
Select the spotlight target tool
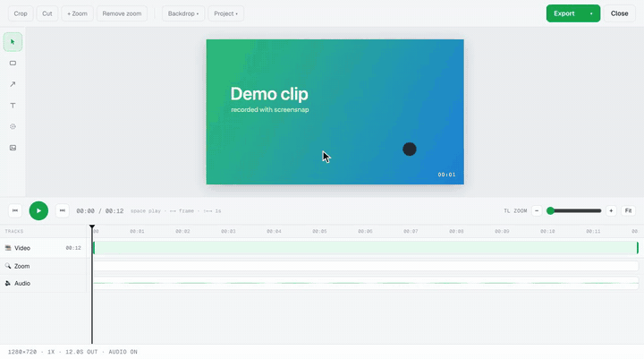(13, 126)
